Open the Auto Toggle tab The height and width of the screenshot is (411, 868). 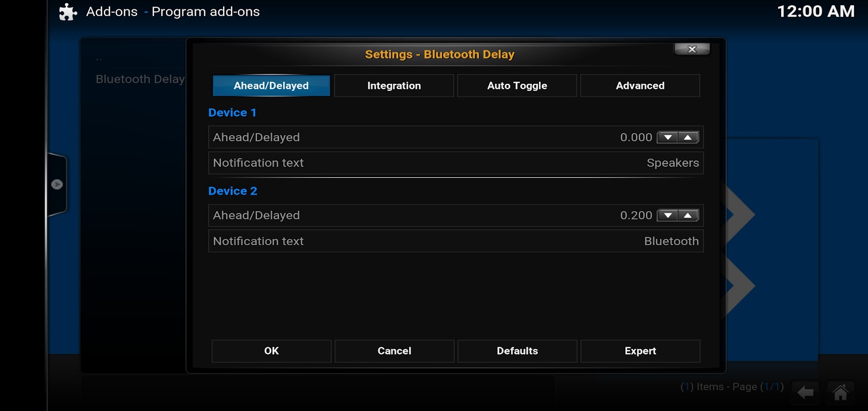pyautogui.click(x=517, y=86)
